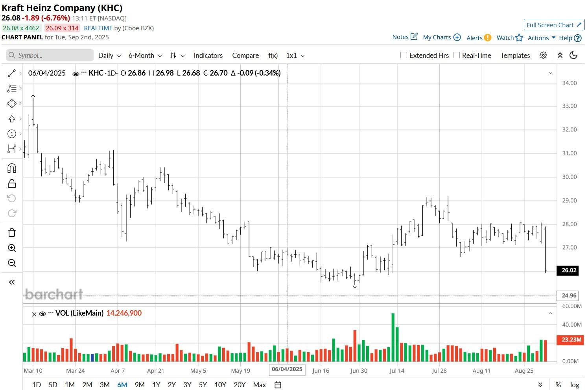Click the redo arrow icon
This screenshot has height=390, width=588.
pyautogui.click(x=12, y=213)
